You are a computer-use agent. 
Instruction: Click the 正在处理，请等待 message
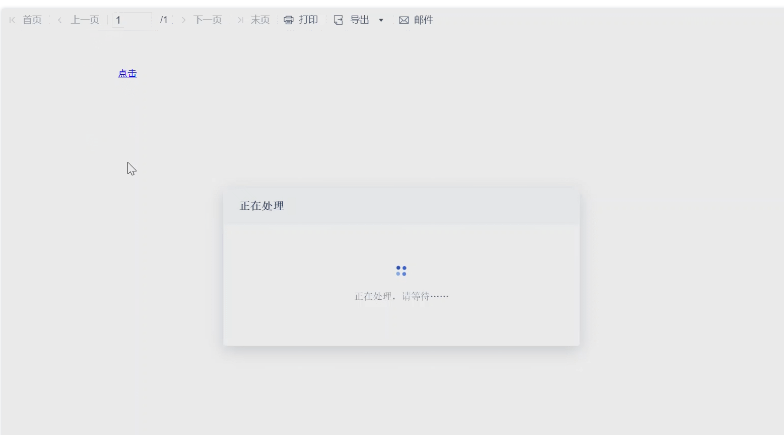click(x=402, y=296)
